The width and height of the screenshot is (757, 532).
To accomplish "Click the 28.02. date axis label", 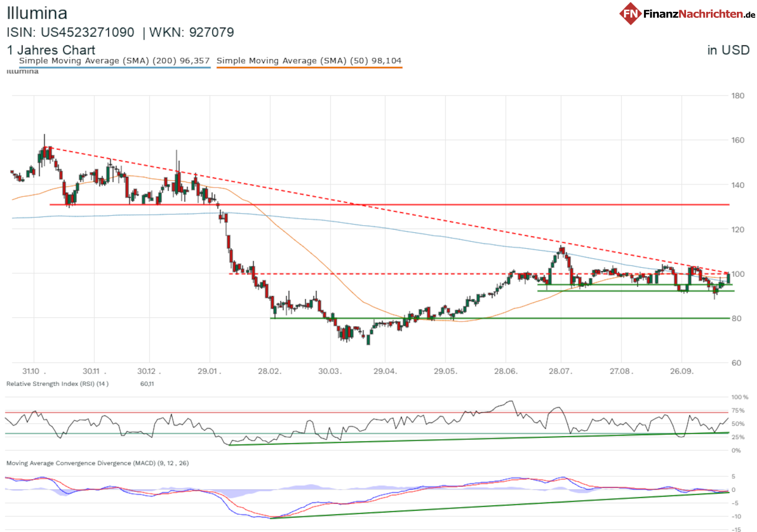I will 270,371.
